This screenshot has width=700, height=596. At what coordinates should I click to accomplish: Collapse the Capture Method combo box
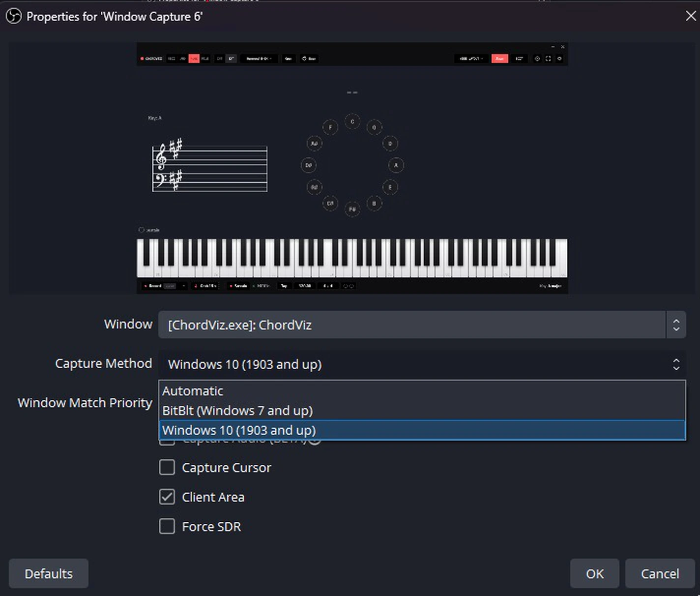tap(422, 364)
